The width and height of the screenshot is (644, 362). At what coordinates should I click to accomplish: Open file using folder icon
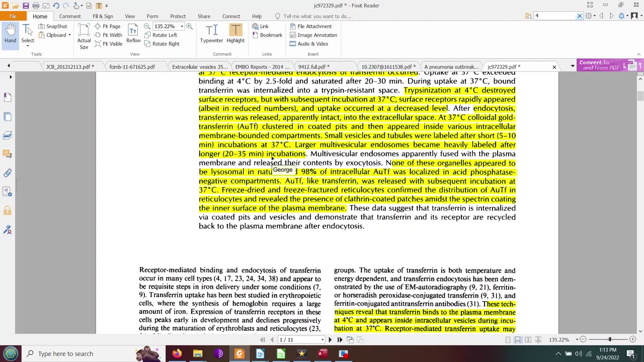pos(16,6)
